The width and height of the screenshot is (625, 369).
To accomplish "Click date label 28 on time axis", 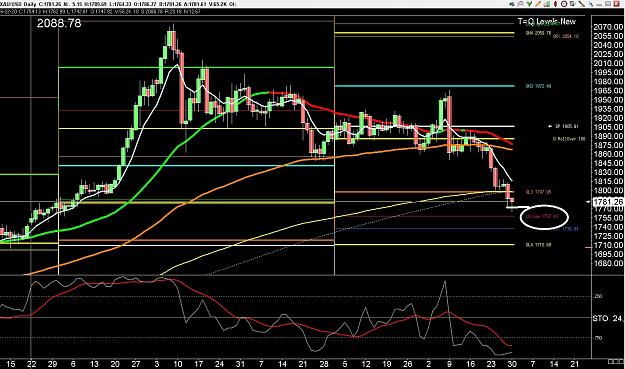I will pos(324,364).
